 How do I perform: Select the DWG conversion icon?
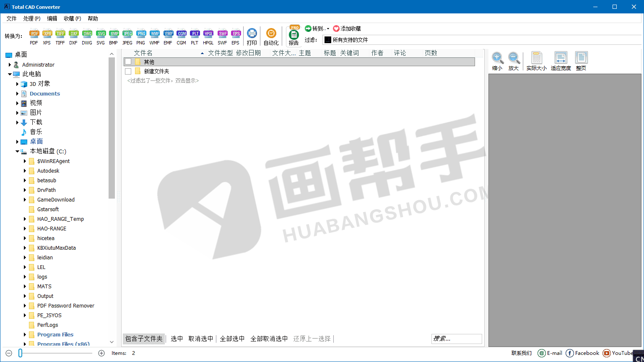(x=87, y=37)
